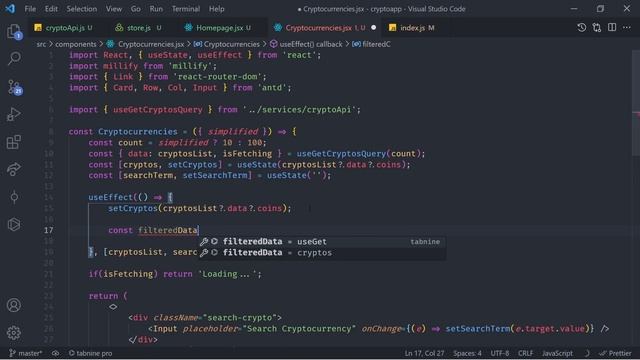This screenshot has width=640, height=360.
Task: Click the master branch status item
Action: 25,353
